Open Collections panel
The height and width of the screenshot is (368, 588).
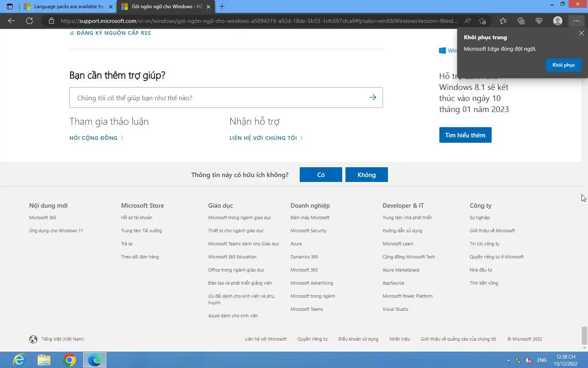tap(521, 21)
